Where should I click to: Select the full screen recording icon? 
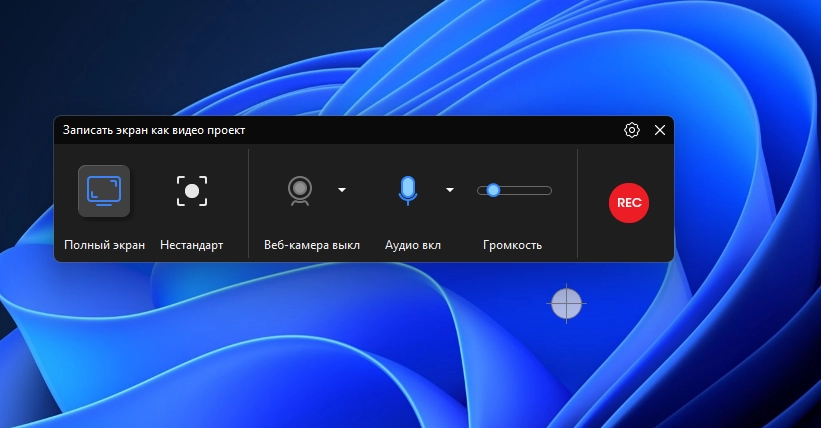[103, 190]
